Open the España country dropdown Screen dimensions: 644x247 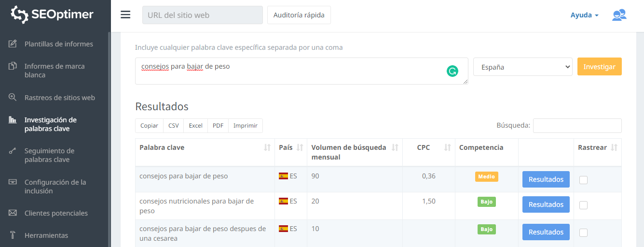[x=522, y=67]
